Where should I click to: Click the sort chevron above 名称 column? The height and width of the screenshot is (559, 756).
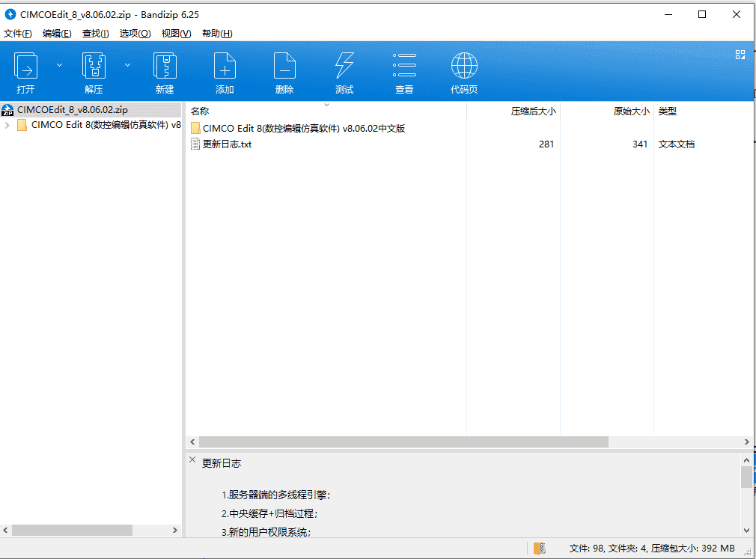tap(326, 105)
